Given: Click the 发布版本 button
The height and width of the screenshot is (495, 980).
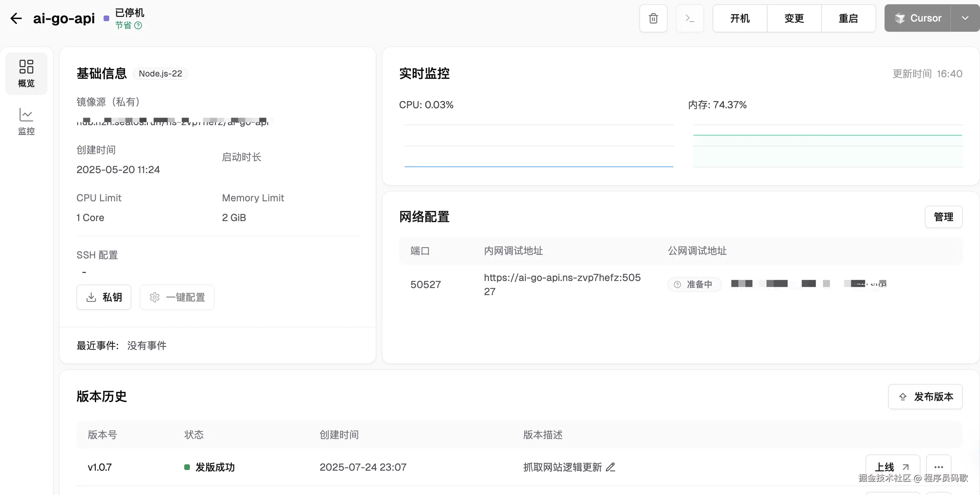Looking at the screenshot, I should point(925,397).
